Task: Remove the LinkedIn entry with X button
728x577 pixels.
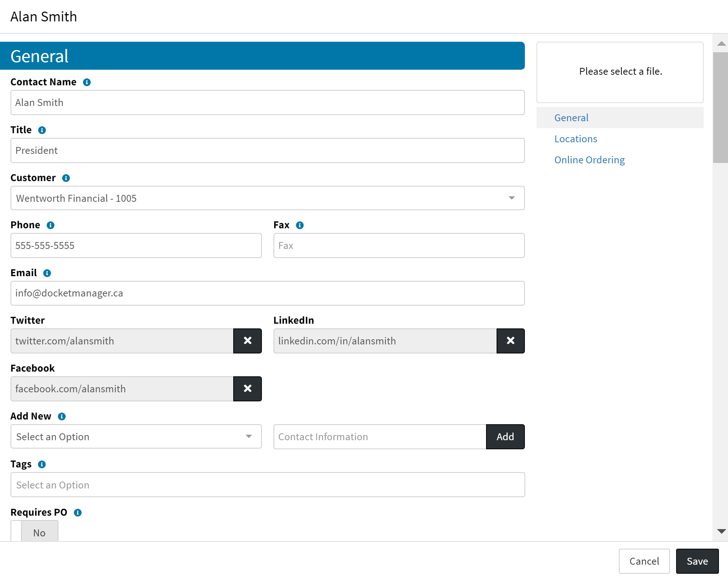Action: [510, 341]
